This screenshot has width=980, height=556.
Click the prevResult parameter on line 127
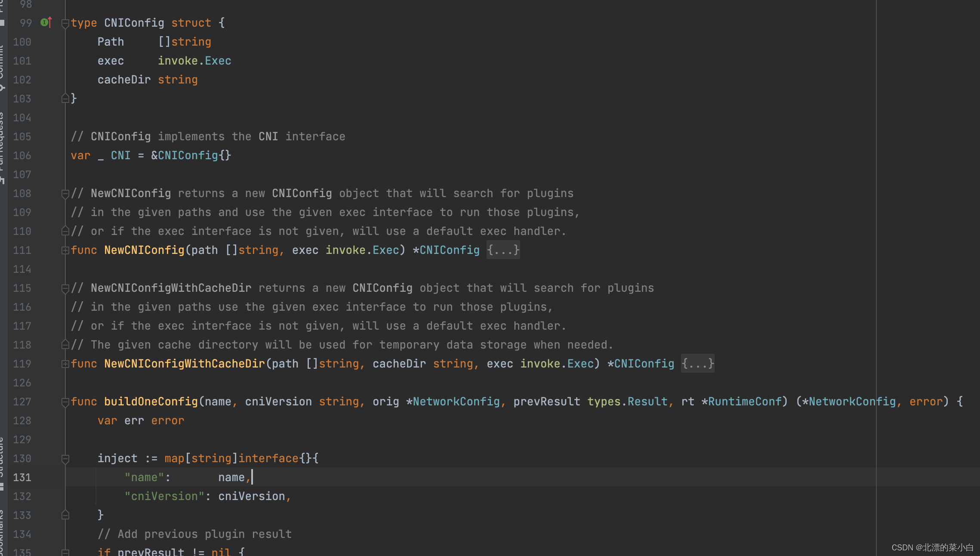coord(547,402)
